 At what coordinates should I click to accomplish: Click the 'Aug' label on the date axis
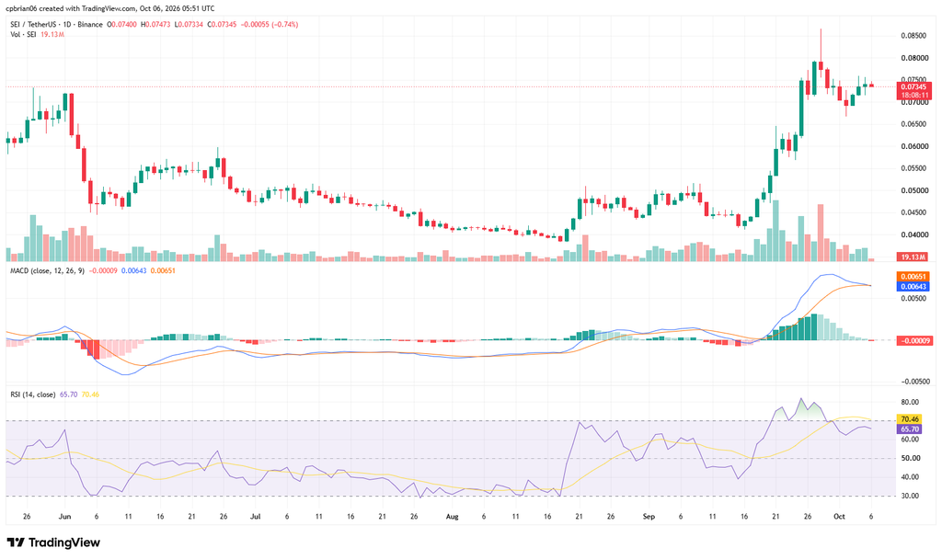coord(453,517)
